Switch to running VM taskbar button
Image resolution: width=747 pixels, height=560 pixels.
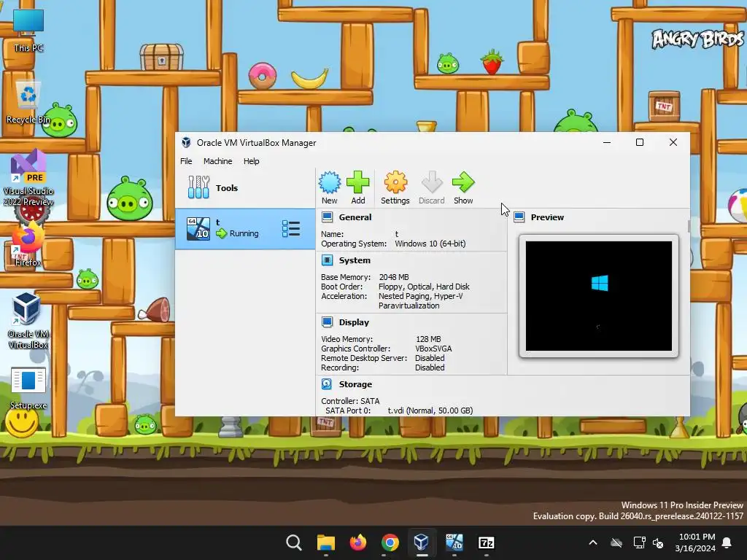click(x=454, y=542)
